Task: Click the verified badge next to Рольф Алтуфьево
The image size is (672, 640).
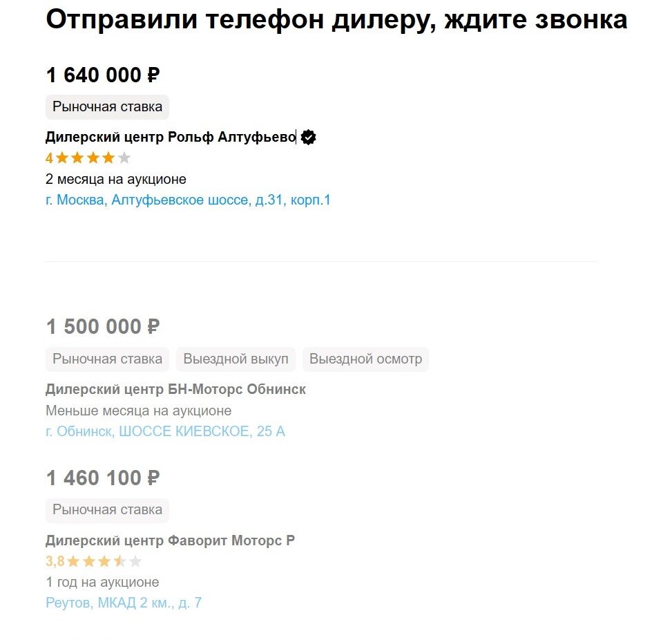Action: (307, 137)
